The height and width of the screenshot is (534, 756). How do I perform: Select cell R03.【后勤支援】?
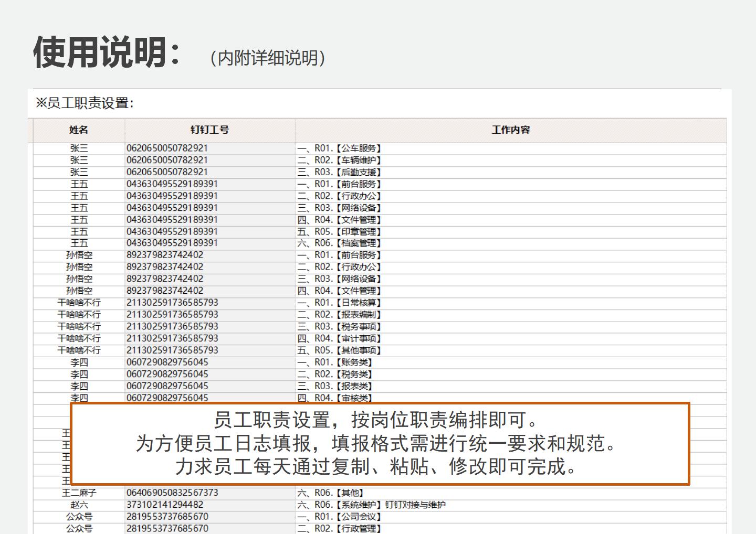click(x=511, y=172)
